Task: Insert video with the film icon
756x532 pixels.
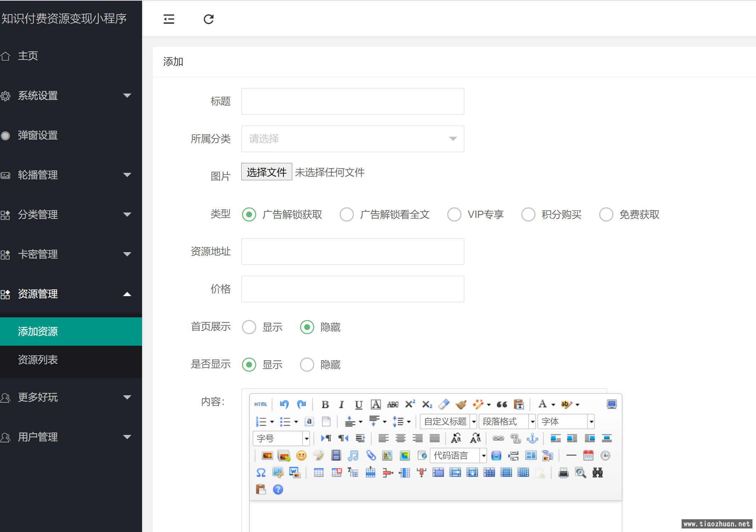Action: pyautogui.click(x=336, y=455)
